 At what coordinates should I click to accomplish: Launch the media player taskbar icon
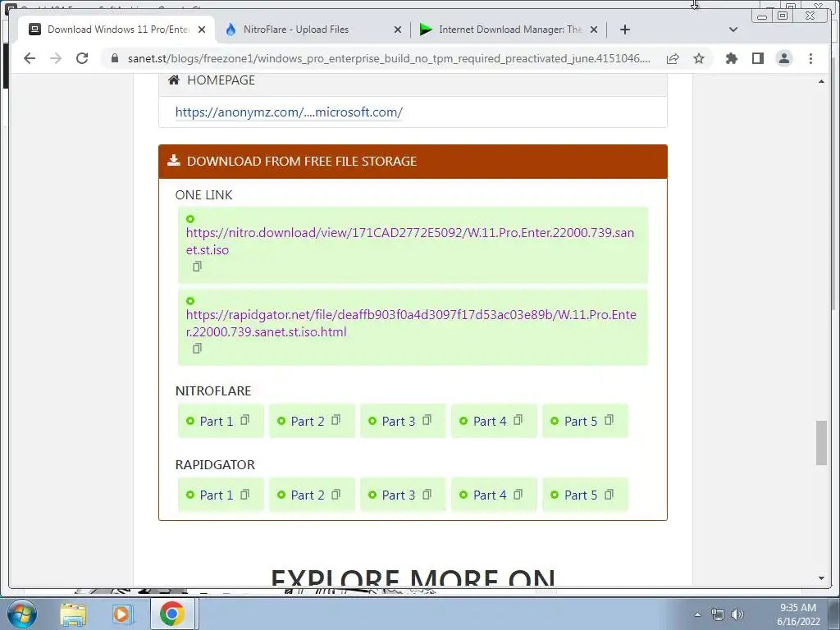[122, 614]
